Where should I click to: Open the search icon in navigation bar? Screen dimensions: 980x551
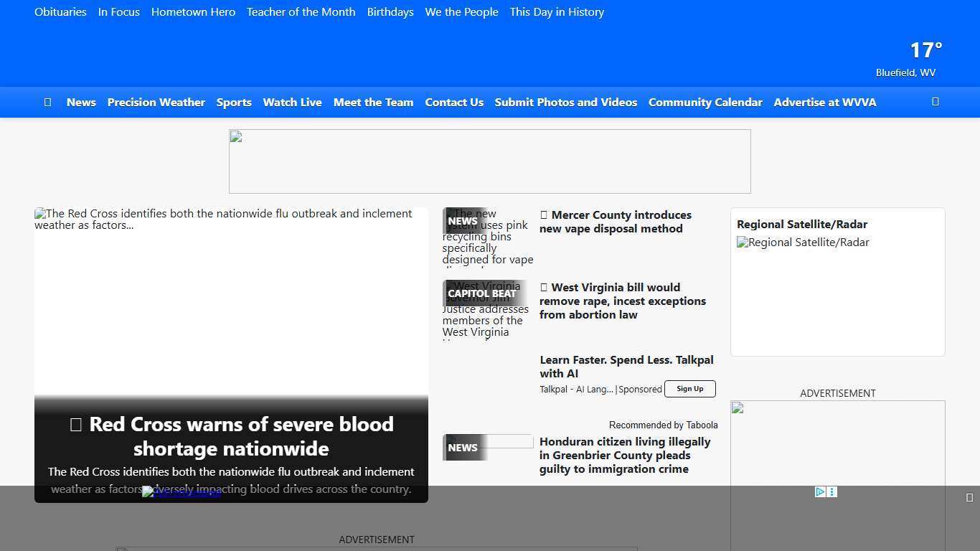[935, 102]
